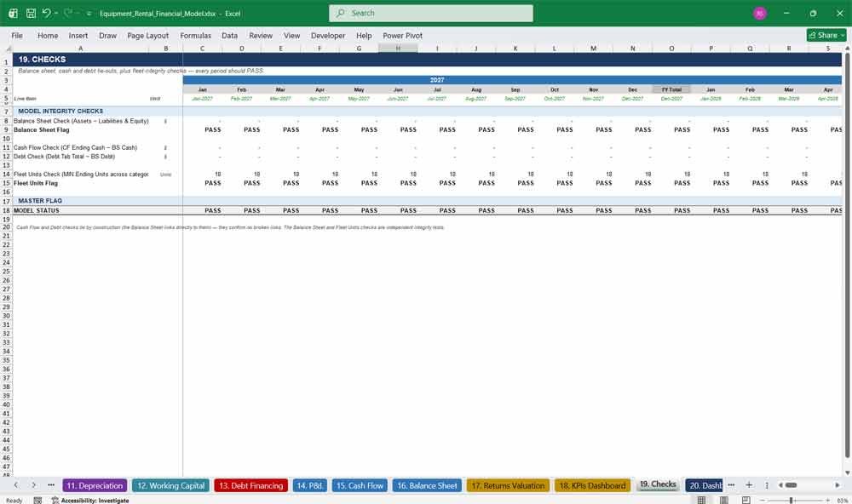
Task: Select the 'FY Total' column heading cell
Action: coord(671,89)
